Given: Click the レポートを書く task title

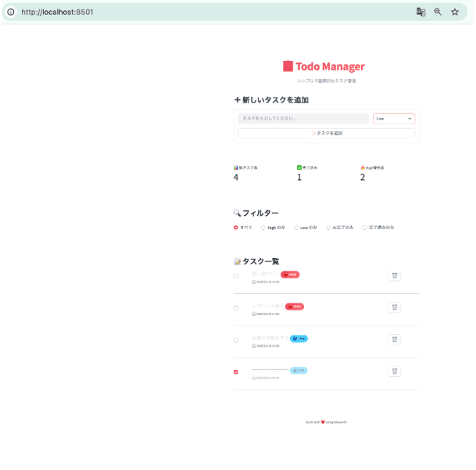Looking at the screenshot, I should tap(268, 306).
